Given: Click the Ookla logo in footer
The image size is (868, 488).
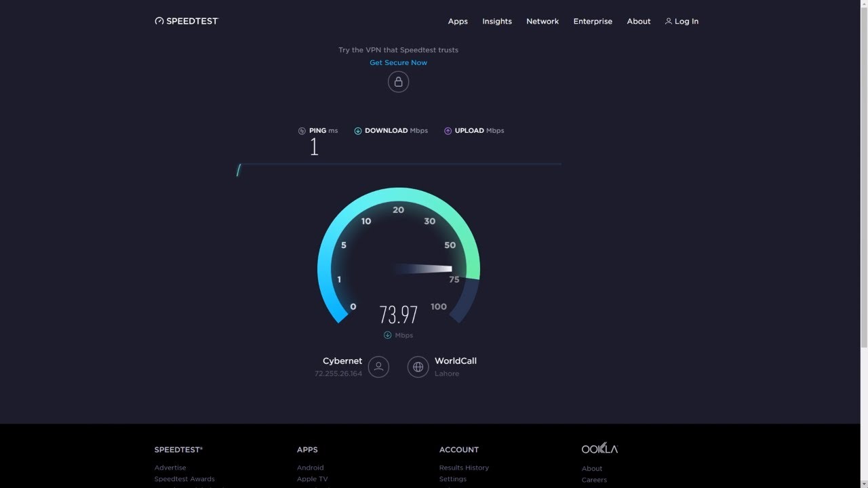Looking at the screenshot, I should point(599,449).
